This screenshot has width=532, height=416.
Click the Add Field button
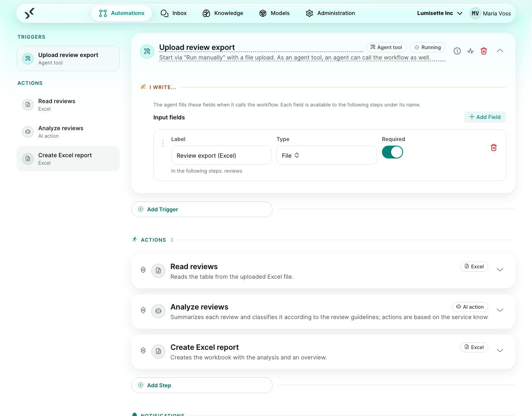(x=485, y=117)
